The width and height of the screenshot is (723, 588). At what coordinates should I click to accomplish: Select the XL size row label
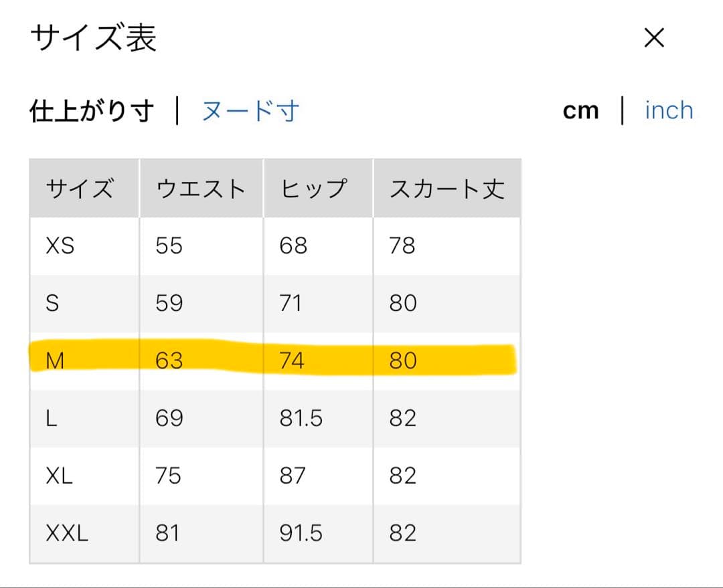tap(60, 476)
